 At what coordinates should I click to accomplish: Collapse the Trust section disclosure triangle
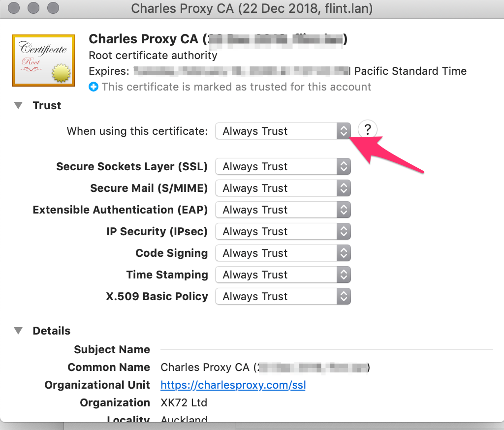pyautogui.click(x=18, y=105)
